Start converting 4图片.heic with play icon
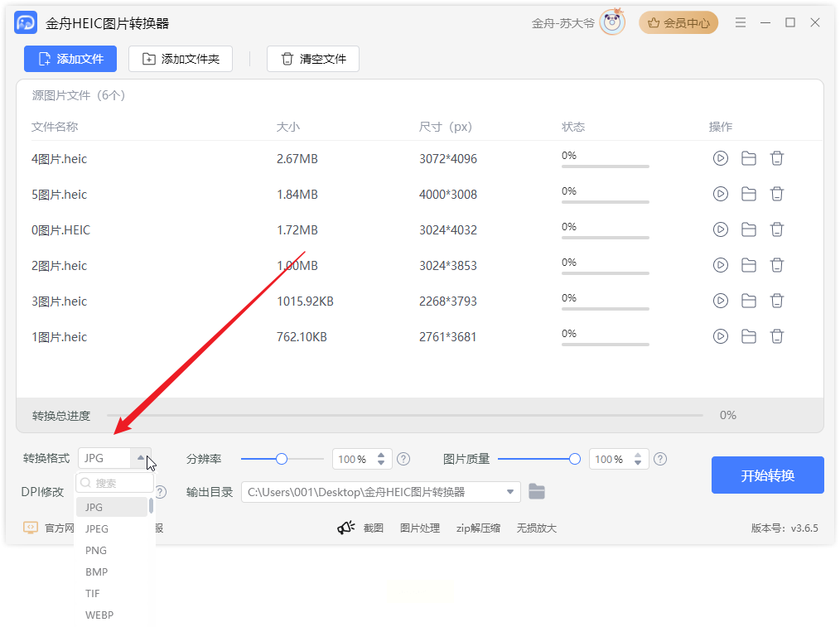The width and height of the screenshot is (840, 627). (x=721, y=158)
